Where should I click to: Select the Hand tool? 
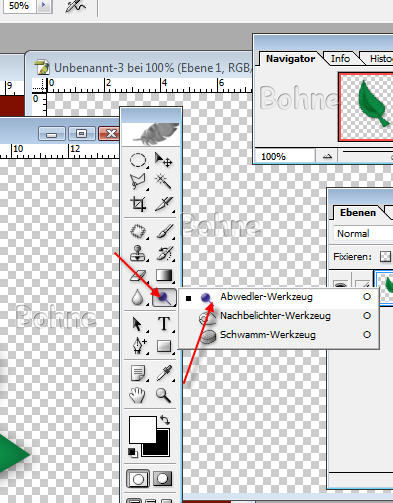(x=138, y=395)
